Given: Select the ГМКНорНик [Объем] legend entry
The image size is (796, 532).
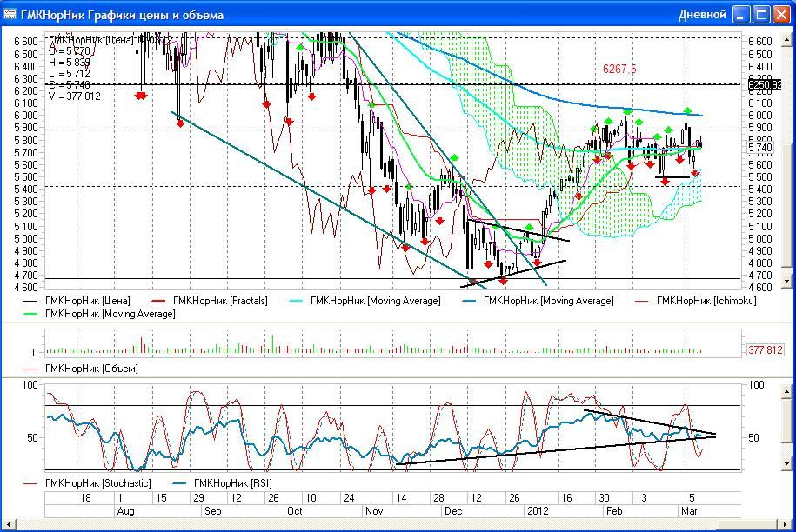Looking at the screenshot, I should coord(81,369).
